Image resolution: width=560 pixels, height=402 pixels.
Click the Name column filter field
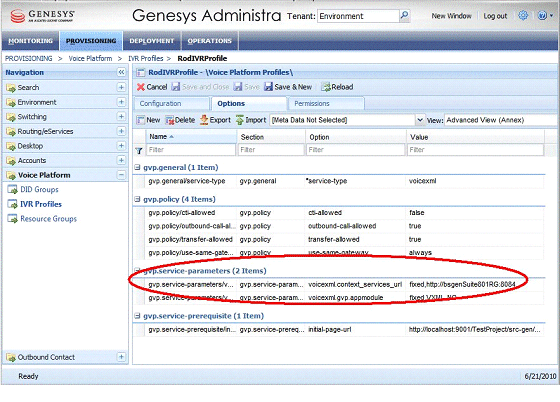point(191,150)
